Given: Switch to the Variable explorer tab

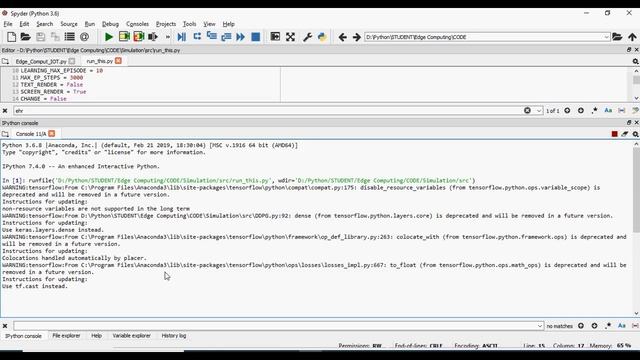Looking at the screenshot, I should 131,336.
